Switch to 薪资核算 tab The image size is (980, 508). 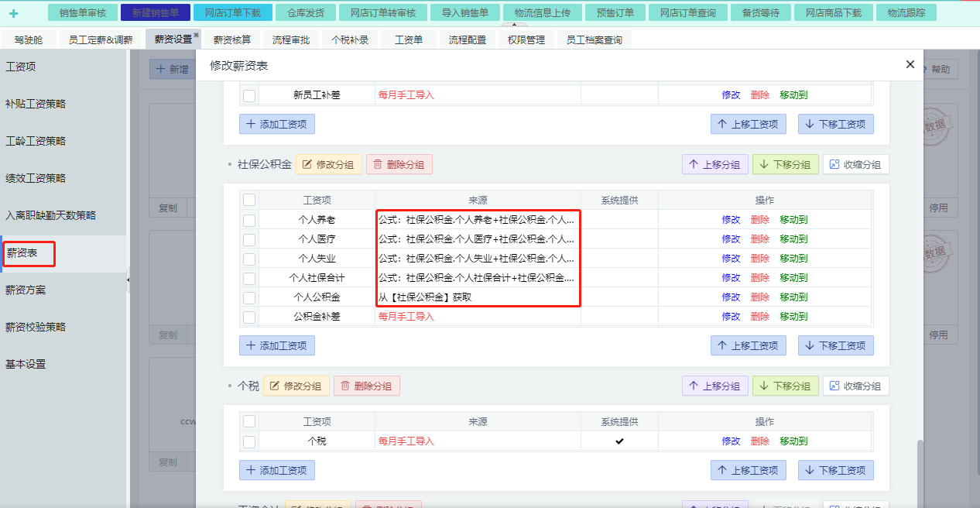pos(232,40)
